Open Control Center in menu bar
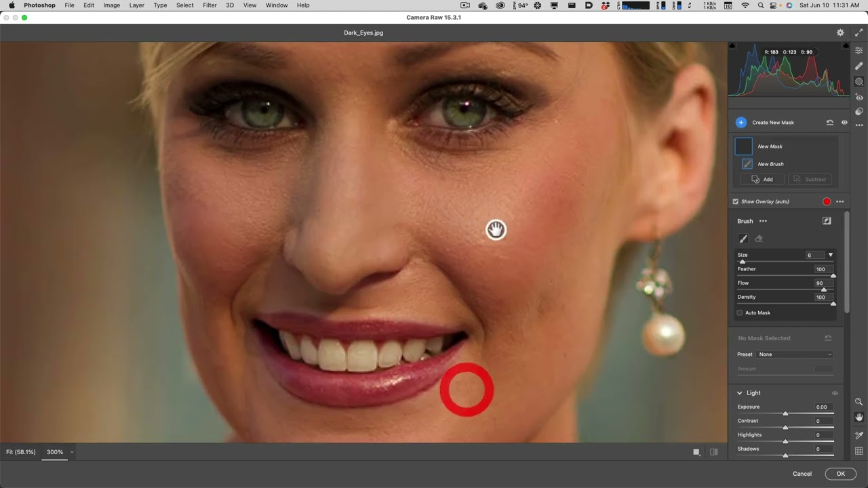The image size is (868, 488). tap(774, 5)
